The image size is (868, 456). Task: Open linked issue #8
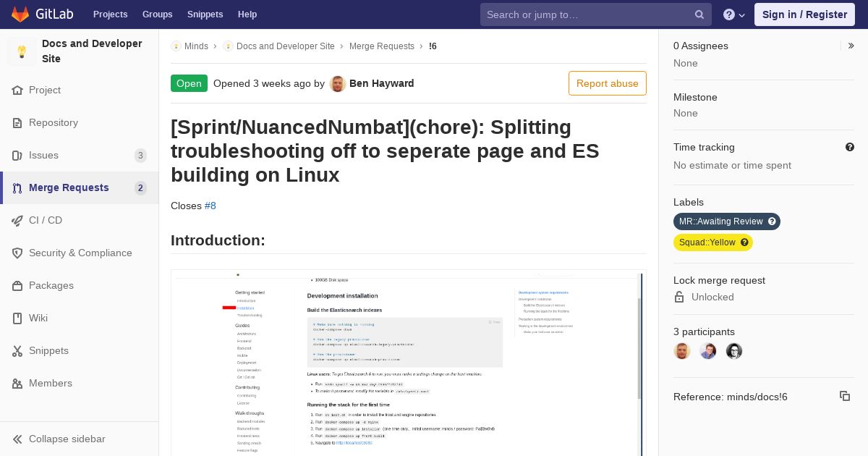pos(210,206)
